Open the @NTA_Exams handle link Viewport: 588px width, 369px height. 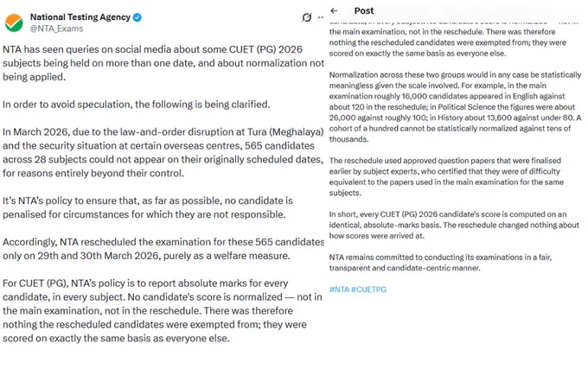pos(56,29)
